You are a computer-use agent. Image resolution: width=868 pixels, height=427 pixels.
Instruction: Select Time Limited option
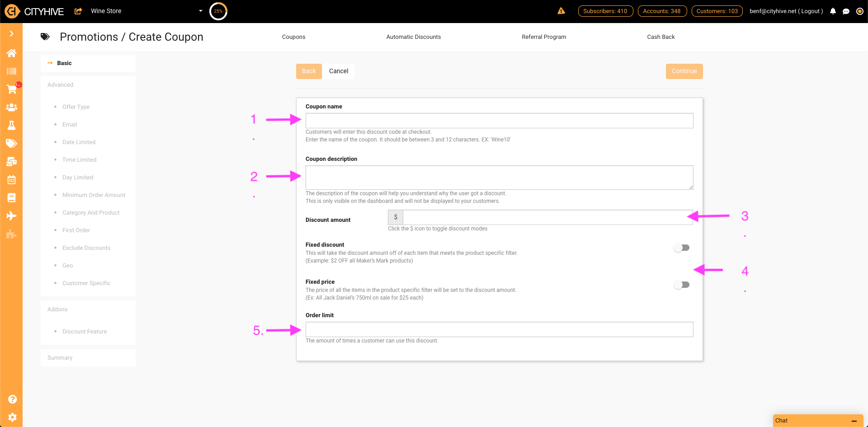point(80,160)
